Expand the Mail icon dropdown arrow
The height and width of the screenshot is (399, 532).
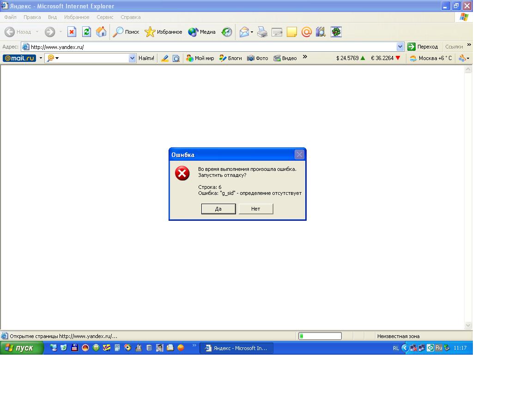(x=252, y=32)
